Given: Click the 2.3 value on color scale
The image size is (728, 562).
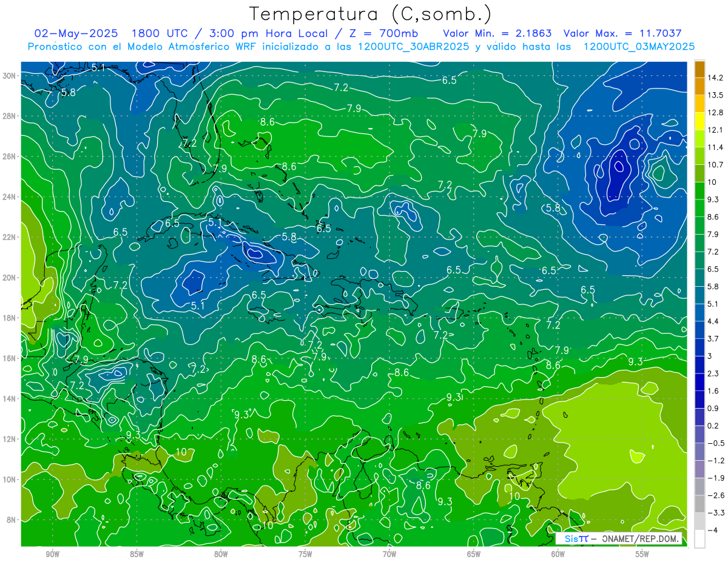Looking at the screenshot, I should (714, 373).
